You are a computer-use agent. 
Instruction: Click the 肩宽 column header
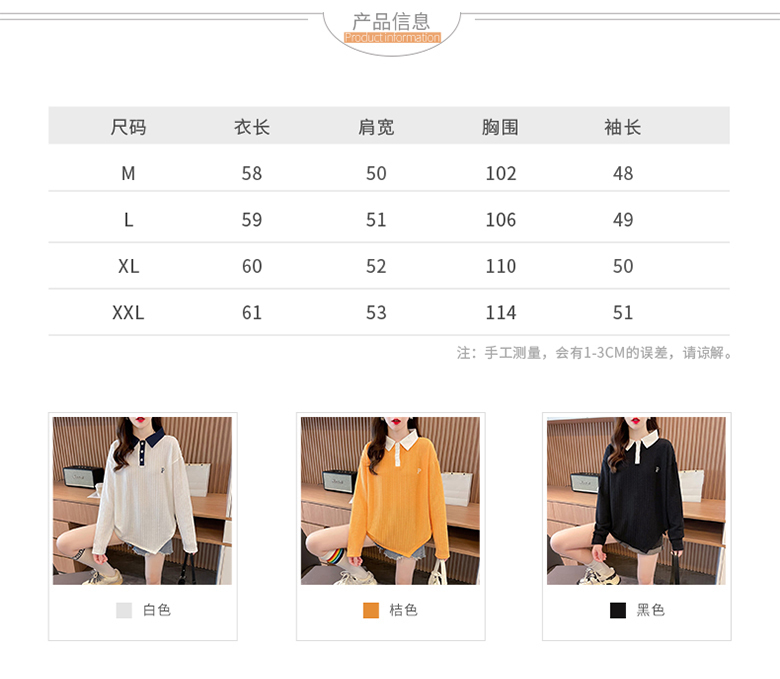point(376,127)
